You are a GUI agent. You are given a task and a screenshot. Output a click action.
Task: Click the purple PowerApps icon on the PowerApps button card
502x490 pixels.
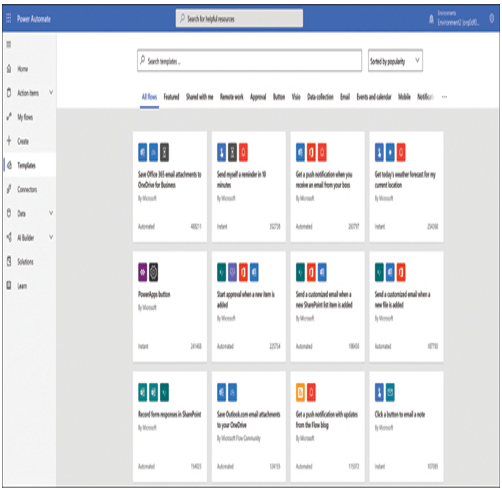tap(143, 272)
